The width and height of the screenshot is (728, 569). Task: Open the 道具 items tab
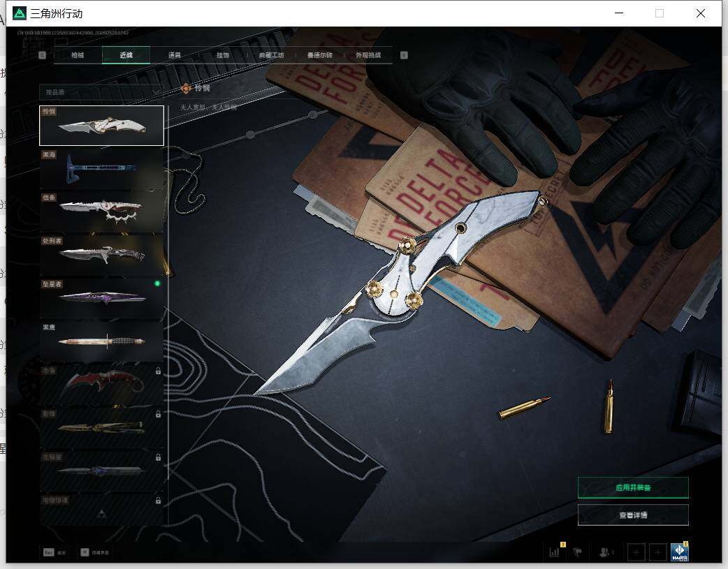tap(175, 55)
